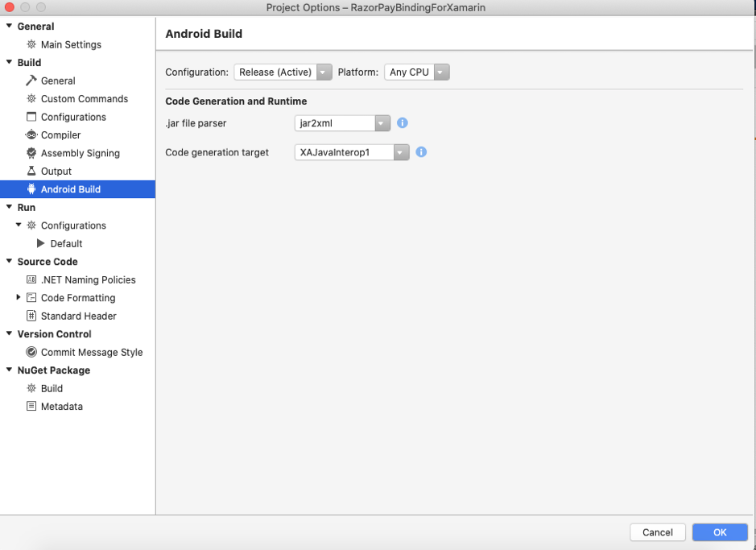The width and height of the screenshot is (756, 550).
Task: Click the info icon beside Code generation target
Action: pyautogui.click(x=421, y=152)
